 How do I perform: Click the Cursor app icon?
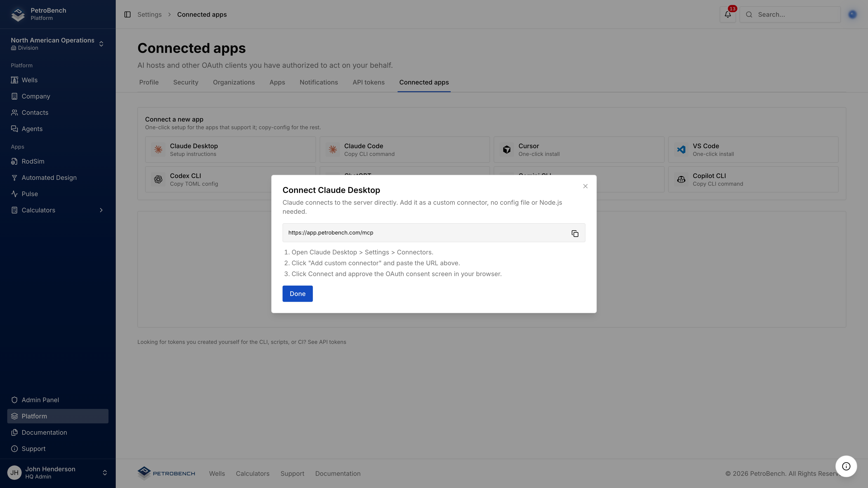tap(507, 150)
